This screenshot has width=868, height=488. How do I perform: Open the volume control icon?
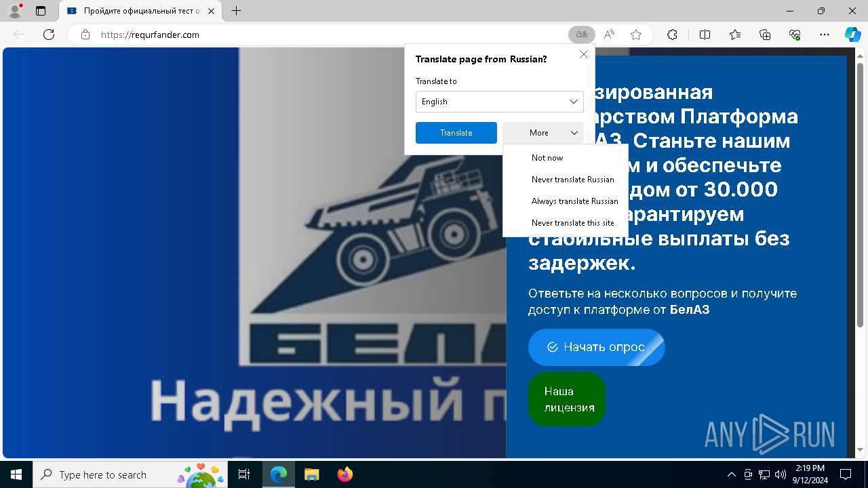[781, 474]
